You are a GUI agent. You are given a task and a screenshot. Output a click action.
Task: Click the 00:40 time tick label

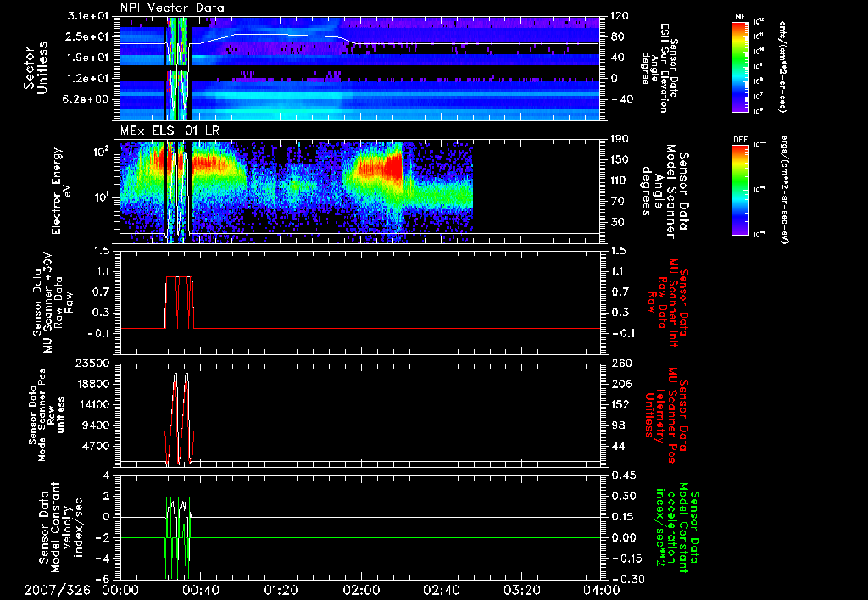(x=200, y=590)
